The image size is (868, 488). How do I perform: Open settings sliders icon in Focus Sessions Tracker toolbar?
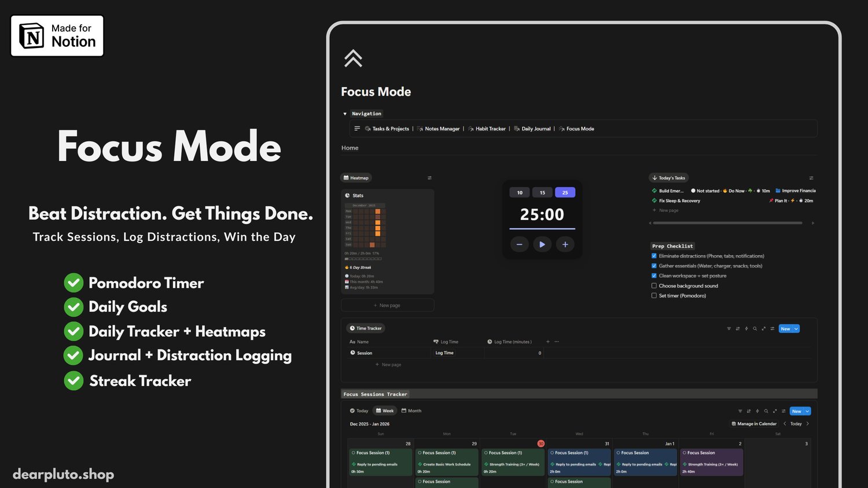(x=784, y=411)
